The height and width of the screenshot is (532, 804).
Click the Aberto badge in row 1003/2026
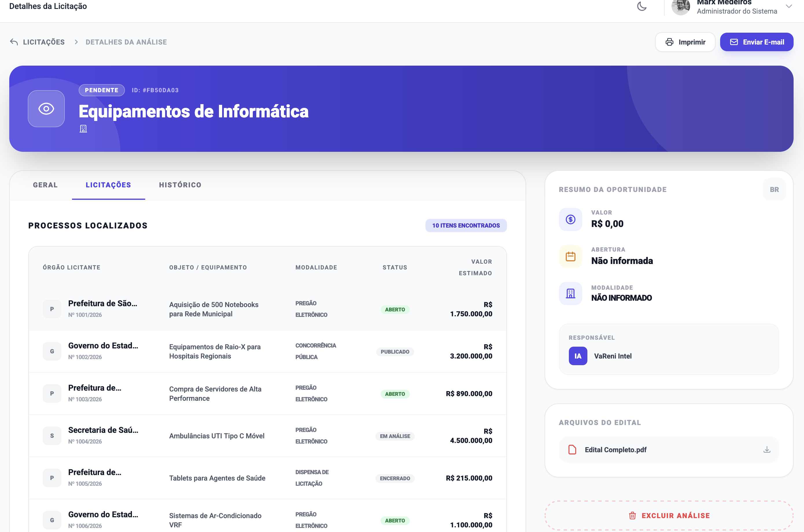point(395,394)
